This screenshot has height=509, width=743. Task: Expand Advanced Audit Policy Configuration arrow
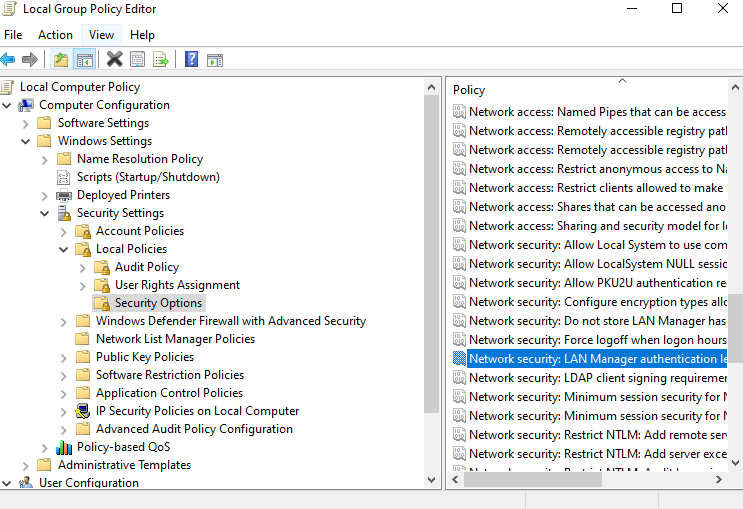63,430
